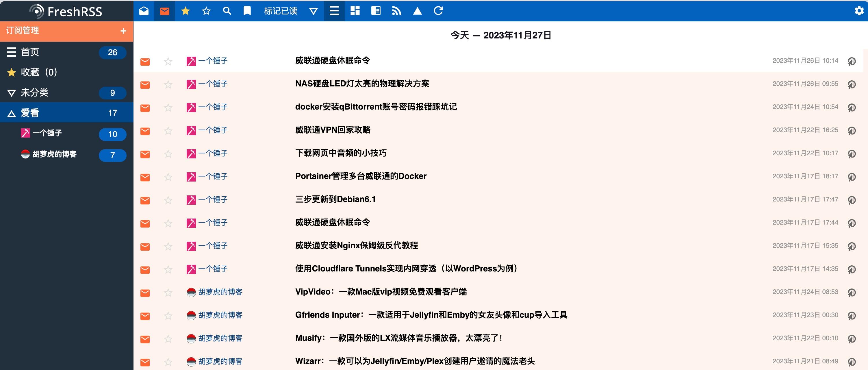868x370 pixels.
Task: Refresh feeds with the reload icon
Action: [x=438, y=11]
